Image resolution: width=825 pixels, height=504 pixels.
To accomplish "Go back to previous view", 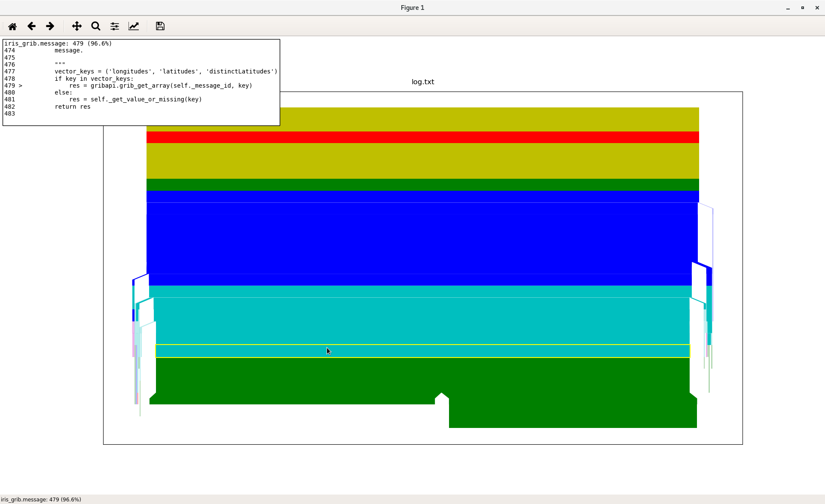I will pos(31,27).
